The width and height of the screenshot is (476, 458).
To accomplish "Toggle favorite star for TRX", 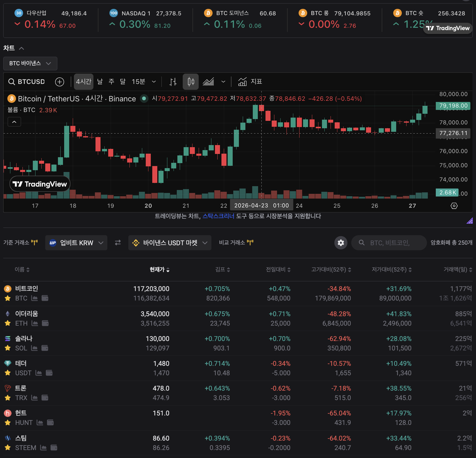I will [x=8, y=398].
